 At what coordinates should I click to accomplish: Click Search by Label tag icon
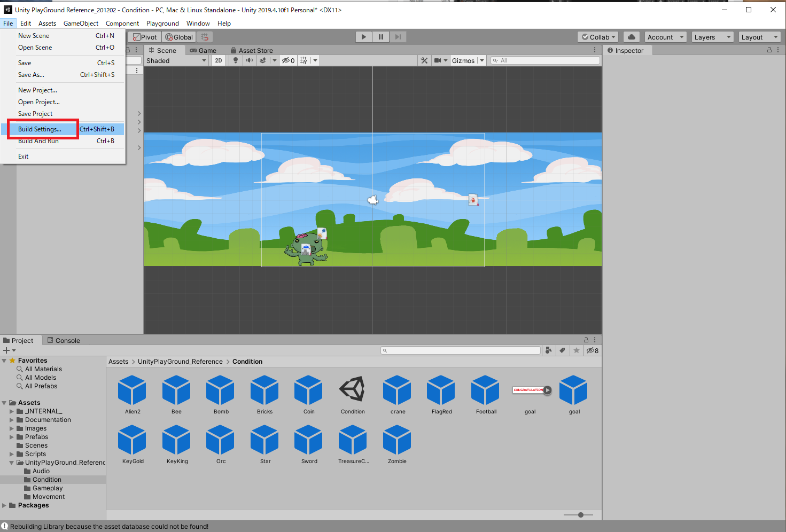[x=562, y=350]
